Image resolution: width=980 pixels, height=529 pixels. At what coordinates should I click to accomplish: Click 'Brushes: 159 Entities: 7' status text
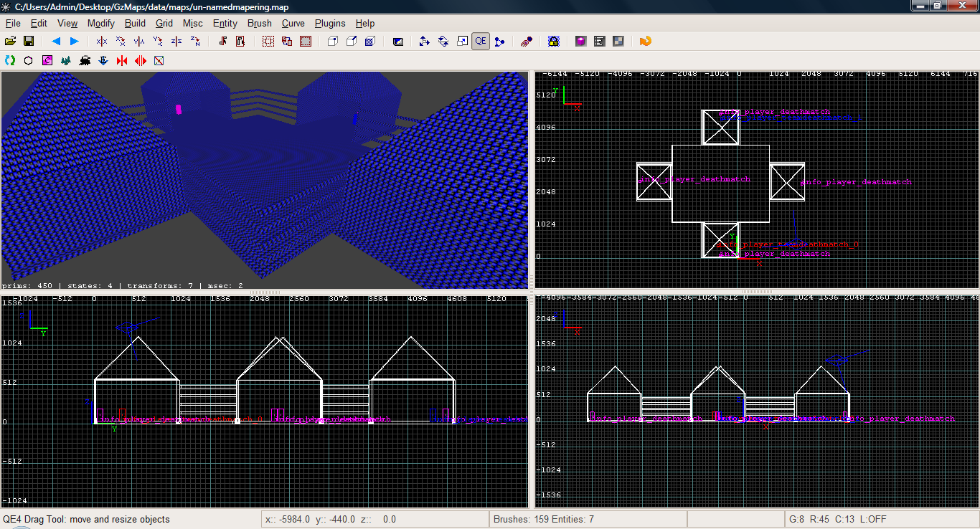tap(544, 519)
